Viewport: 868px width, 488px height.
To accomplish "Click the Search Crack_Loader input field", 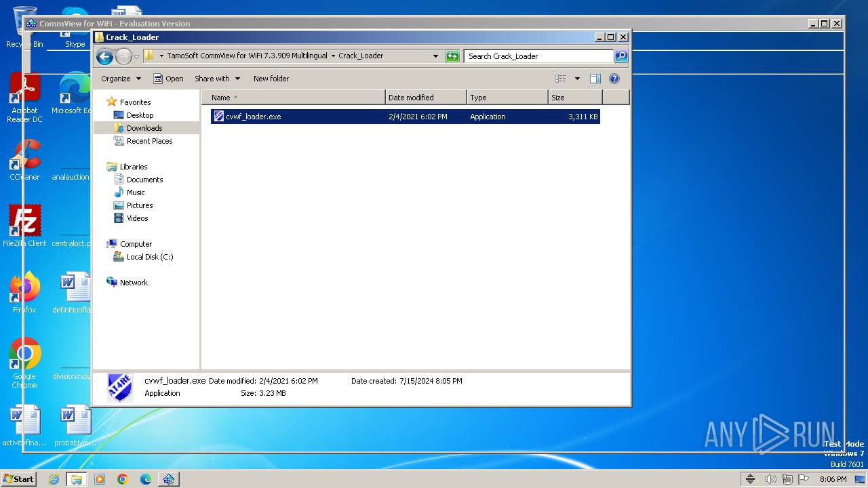I will click(539, 56).
